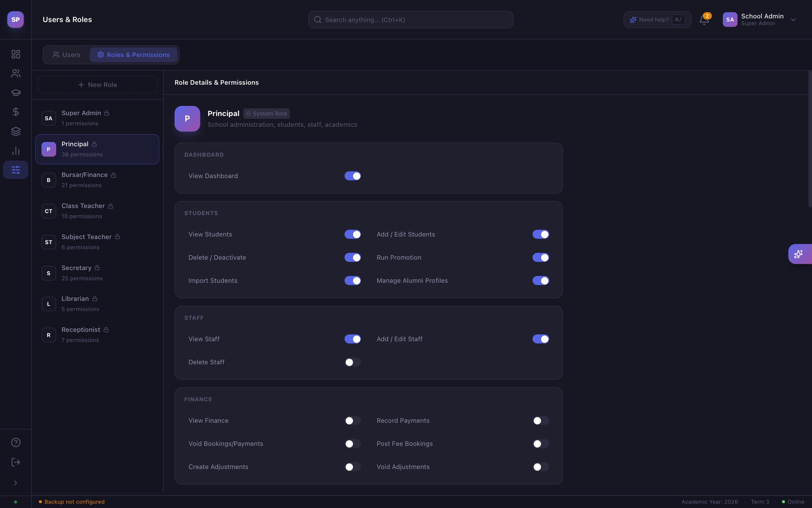The height and width of the screenshot is (508, 812).
Task: Open notifications bell with badge 2
Action: point(704,20)
